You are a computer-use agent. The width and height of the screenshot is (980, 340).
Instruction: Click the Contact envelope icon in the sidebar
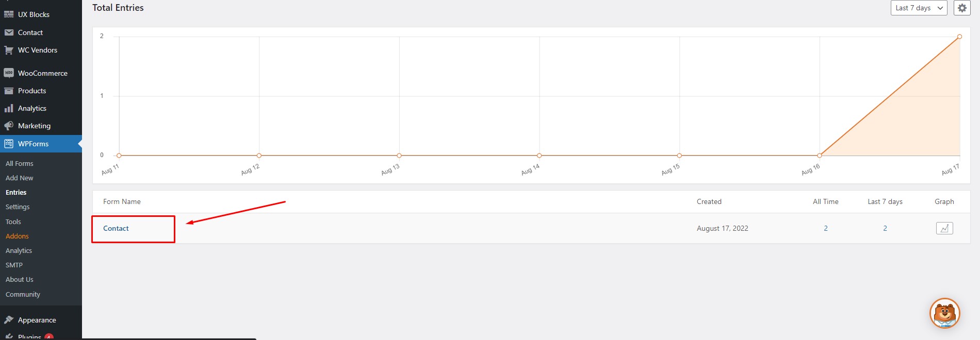9,32
